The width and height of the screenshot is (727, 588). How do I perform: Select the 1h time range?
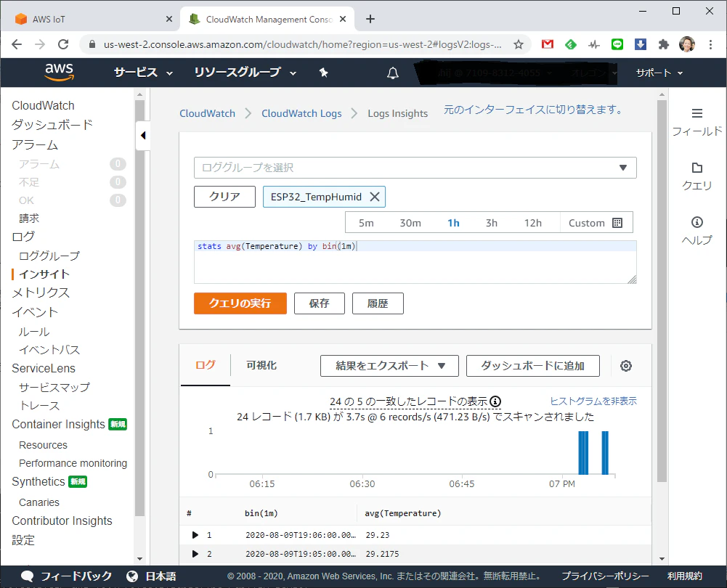click(x=453, y=223)
